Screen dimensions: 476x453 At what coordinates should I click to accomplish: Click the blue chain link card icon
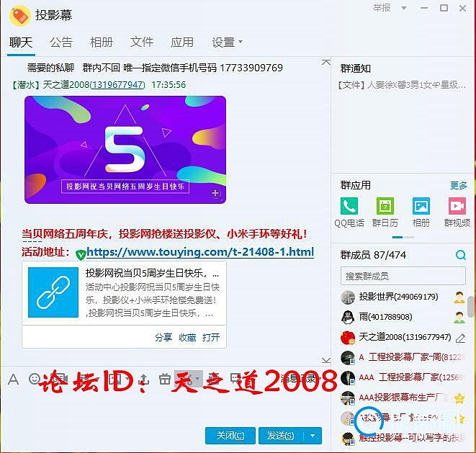53,292
